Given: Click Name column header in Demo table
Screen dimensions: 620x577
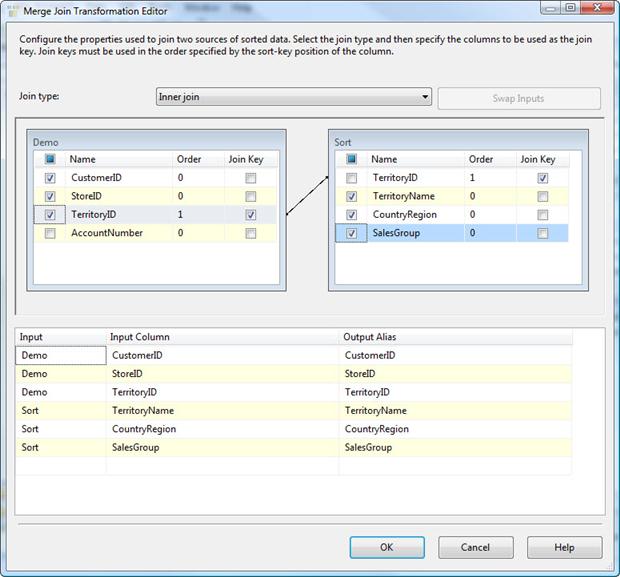Looking at the screenshot, I should (119, 159).
